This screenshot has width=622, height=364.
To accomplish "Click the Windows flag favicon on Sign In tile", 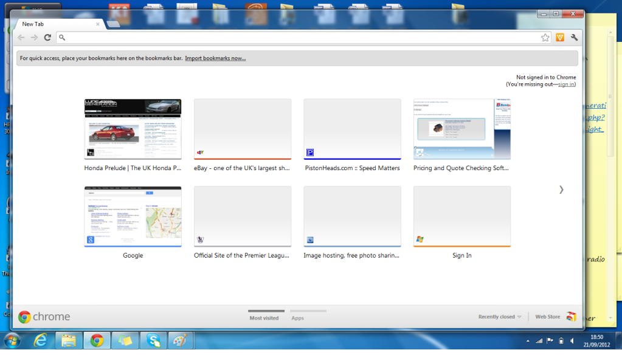I will 420,239.
